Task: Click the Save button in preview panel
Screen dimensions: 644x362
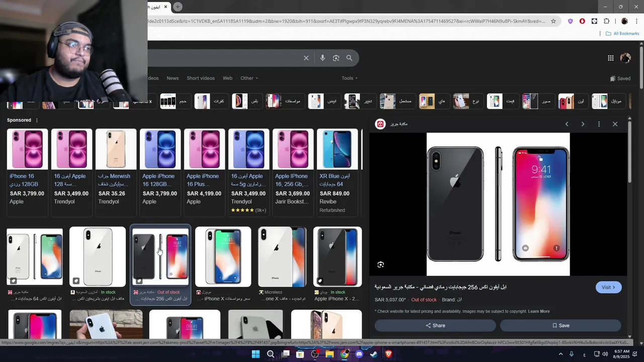Action: (560, 325)
